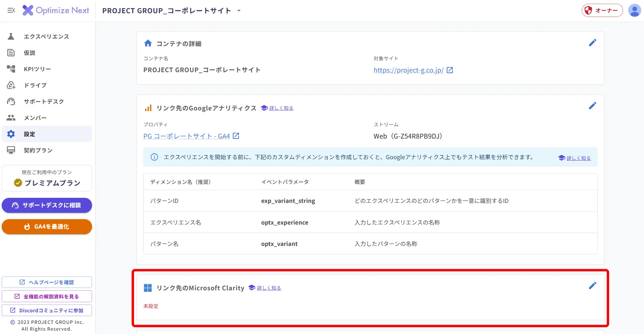644x334 pixels.
Task: Open target site via external link icon
Action: [450, 70]
